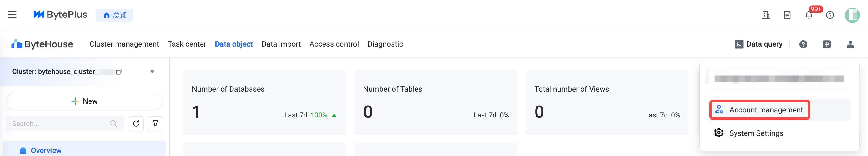Image resolution: width=868 pixels, height=156 pixels.
Task: Open the Data query console
Action: click(x=758, y=44)
